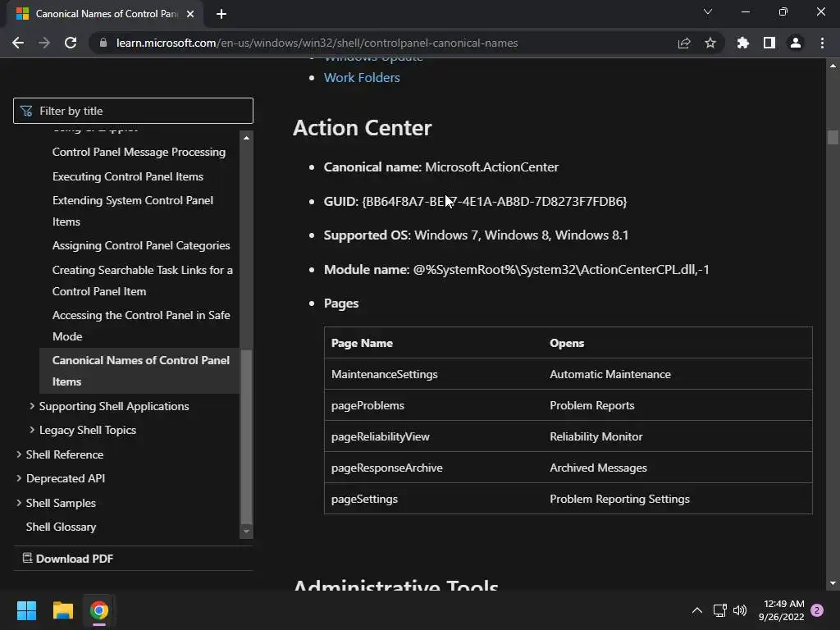Bookmark this page with the star icon
Image resolution: width=840 pixels, height=630 pixels.
coord(710,43)
